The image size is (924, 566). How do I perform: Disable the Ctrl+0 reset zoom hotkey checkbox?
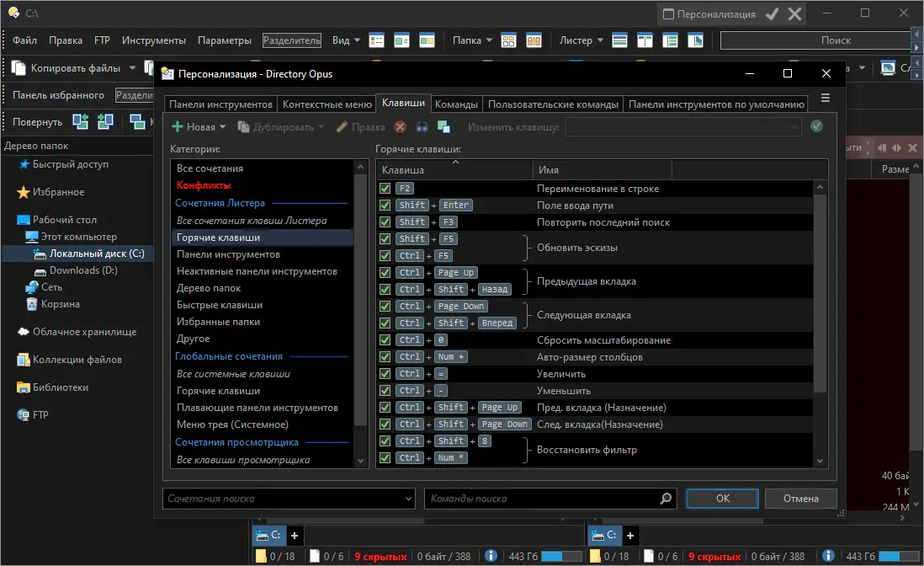click(x=385, y=340)
